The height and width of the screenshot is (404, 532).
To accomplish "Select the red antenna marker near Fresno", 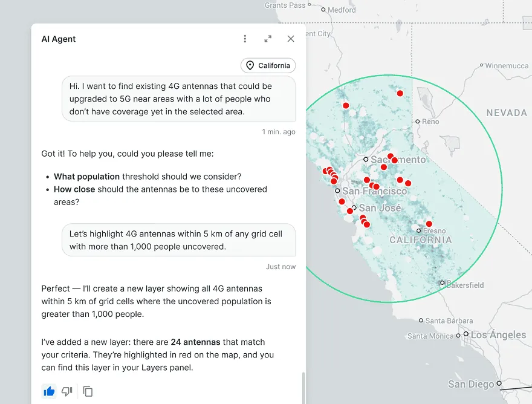I will click(x=429, y=223).
